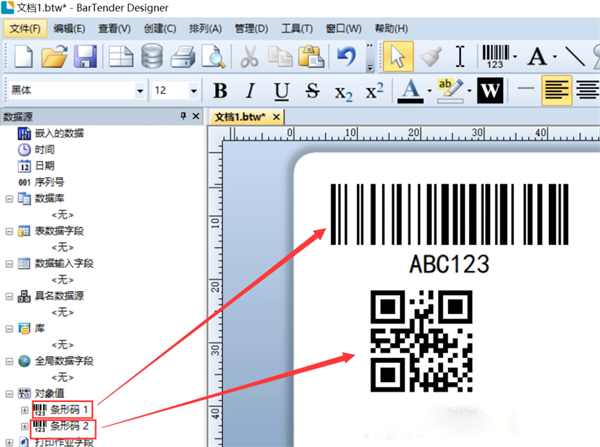Expand the 条形码 1 tree node
The height and width of the screenshot is (447, 600).
tap(25, 410)
